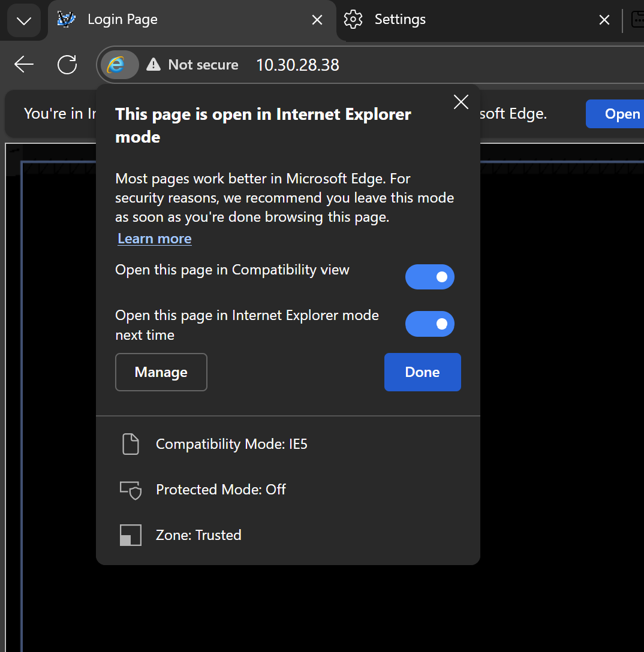Open the Learn more link
The image size is (644, 652).
(155, 239)
